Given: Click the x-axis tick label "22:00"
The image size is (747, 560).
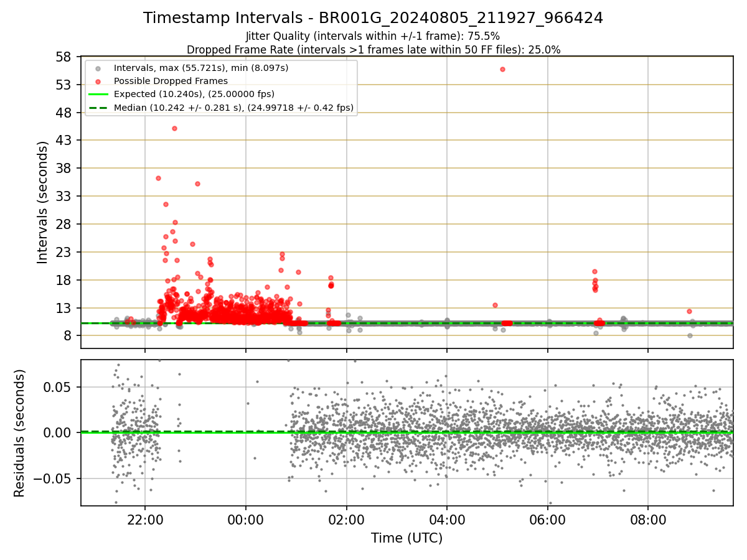Looking at the screenshot, I should tap(145, 520).
